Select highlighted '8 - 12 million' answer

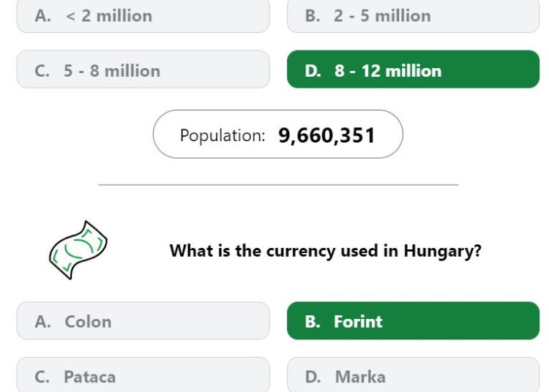click(413, 69)
